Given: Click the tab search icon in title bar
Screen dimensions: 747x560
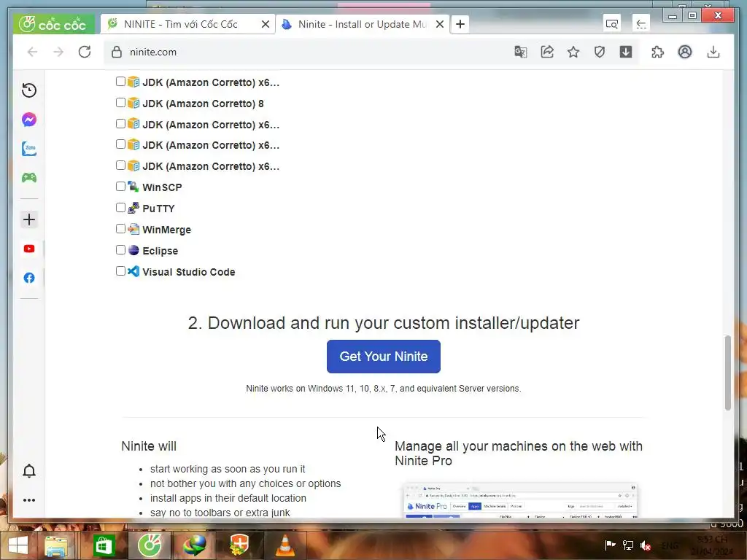Looking at the screenshot, I should point(612,23).
